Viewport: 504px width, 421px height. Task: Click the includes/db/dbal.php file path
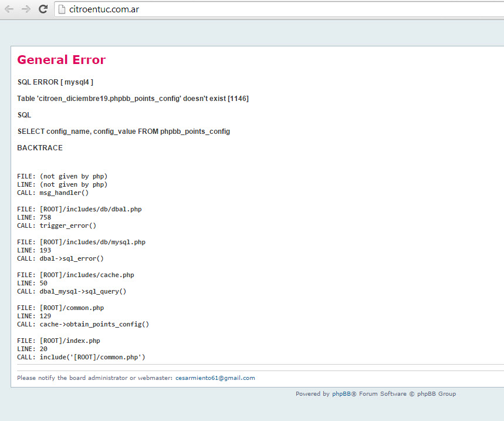pyautogui.click(x=90, y=209)
